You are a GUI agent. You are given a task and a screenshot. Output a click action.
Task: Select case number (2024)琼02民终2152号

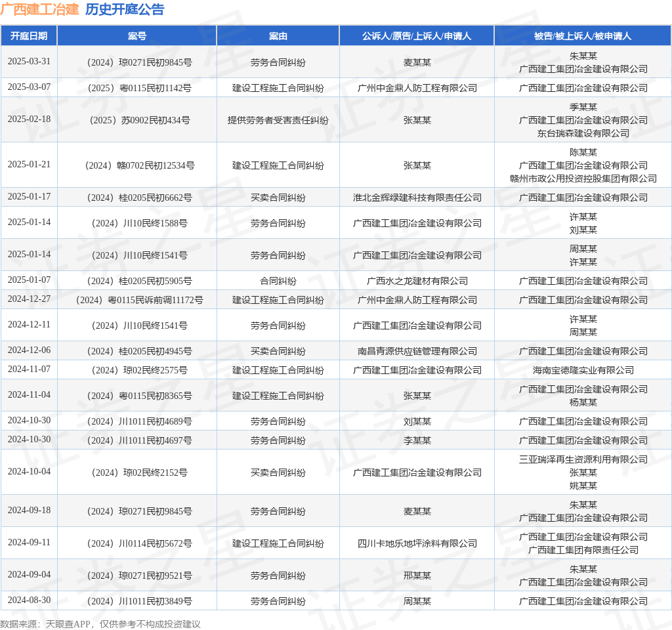click(140, 472)
